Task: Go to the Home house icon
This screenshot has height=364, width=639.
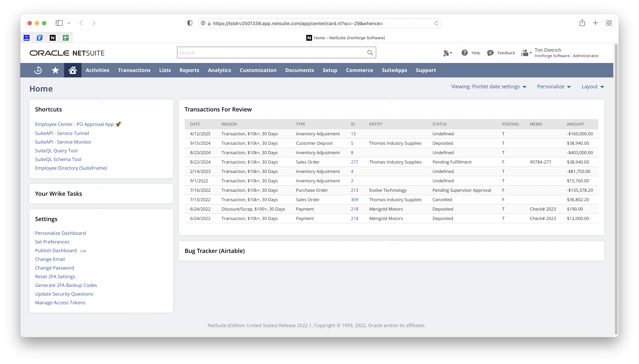Action: (73, 70)
